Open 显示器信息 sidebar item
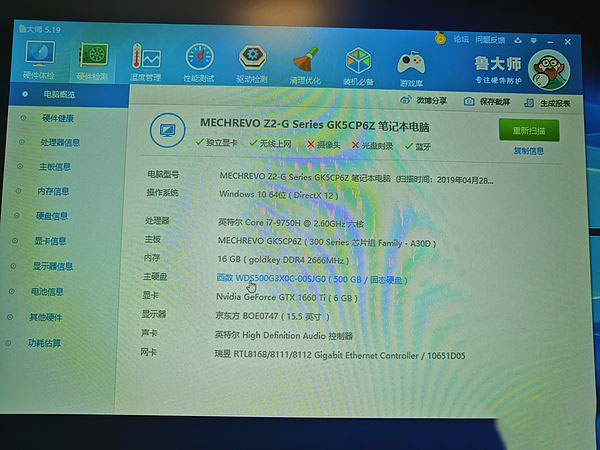This screenshot has width=600, height=450. coord(52,266)
